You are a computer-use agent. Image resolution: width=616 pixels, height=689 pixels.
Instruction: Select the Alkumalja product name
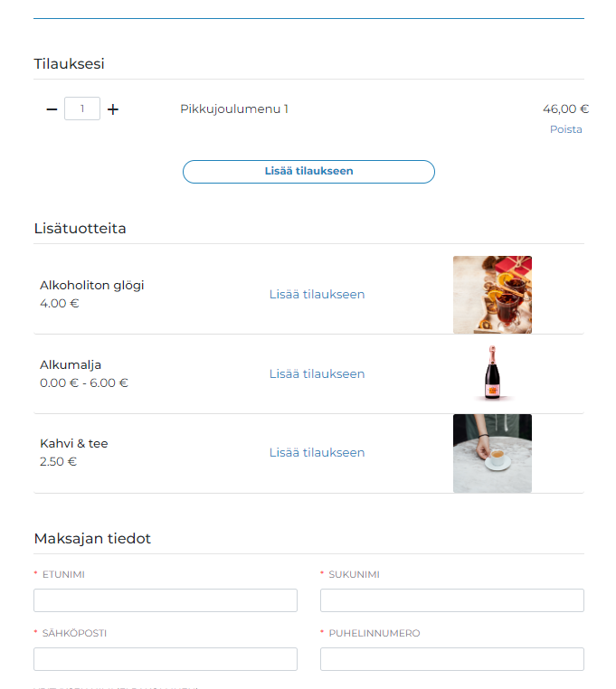(71, 364)
